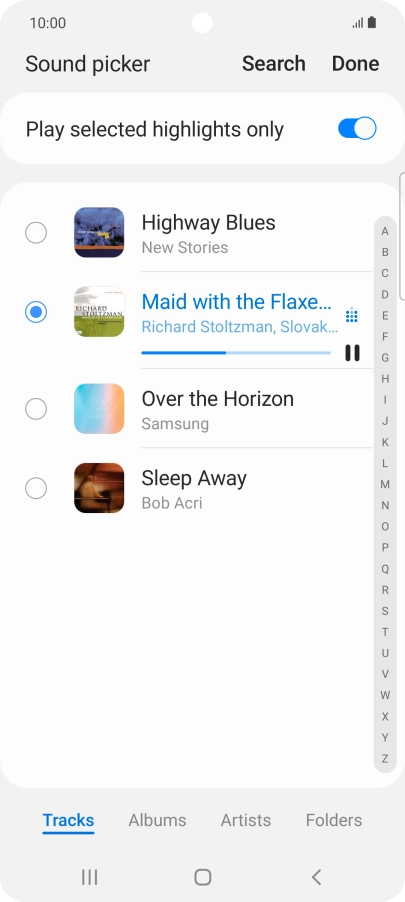Screen dimensions: 405x902
Task: Open recent apps from navigation bar
Action: (x=89, y=877)
